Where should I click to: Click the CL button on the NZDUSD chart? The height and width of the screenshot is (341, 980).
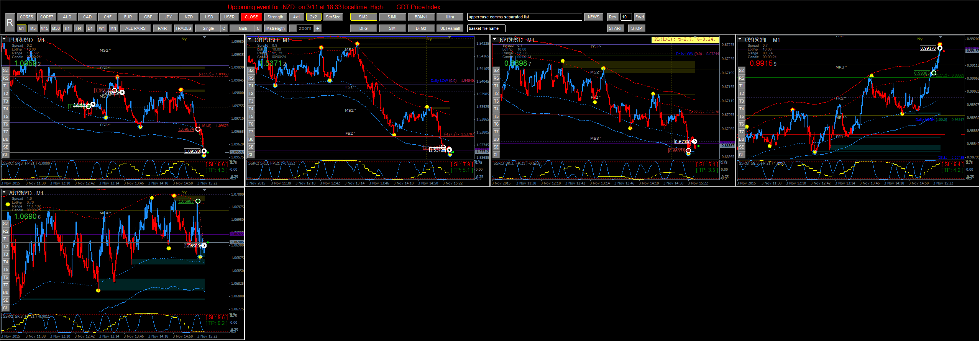496,155
